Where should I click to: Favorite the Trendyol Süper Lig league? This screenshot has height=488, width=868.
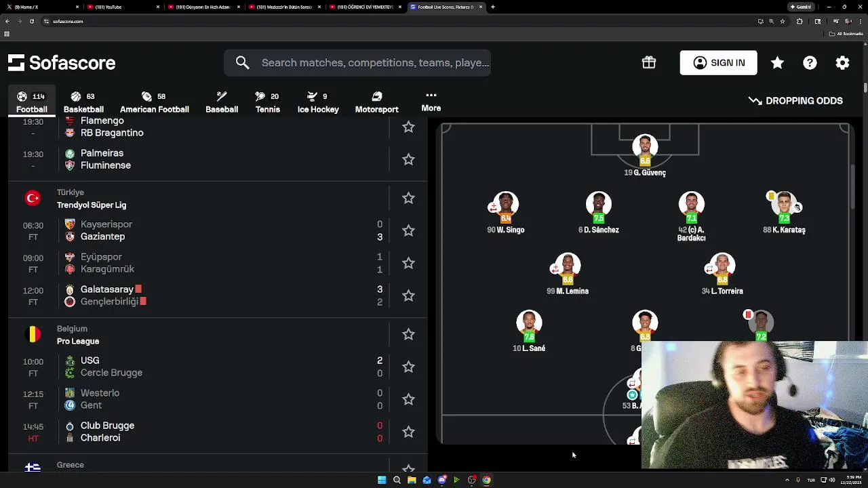(408, 198)
